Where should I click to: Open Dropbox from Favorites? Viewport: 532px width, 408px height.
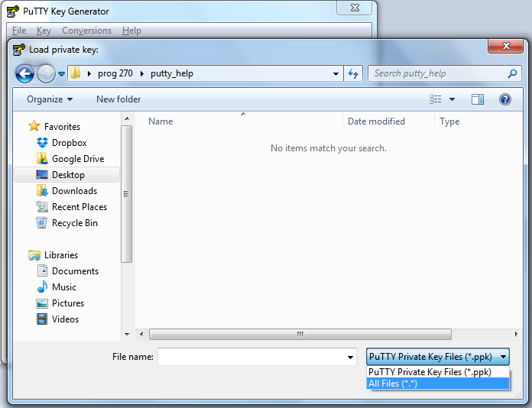coord(70,143)
